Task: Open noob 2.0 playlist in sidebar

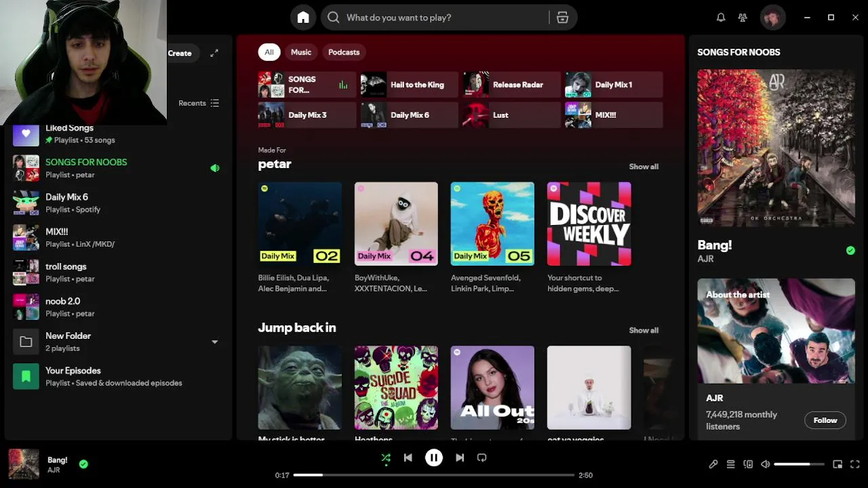Action: point(119,307)
